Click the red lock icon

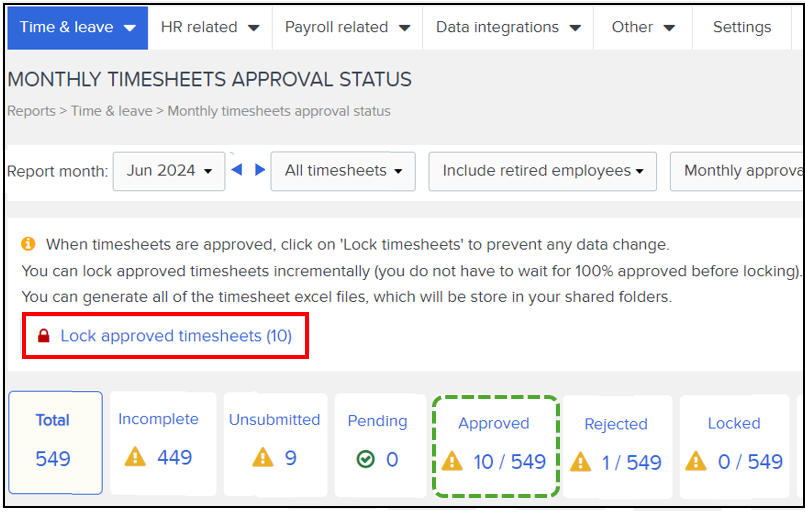43,337
